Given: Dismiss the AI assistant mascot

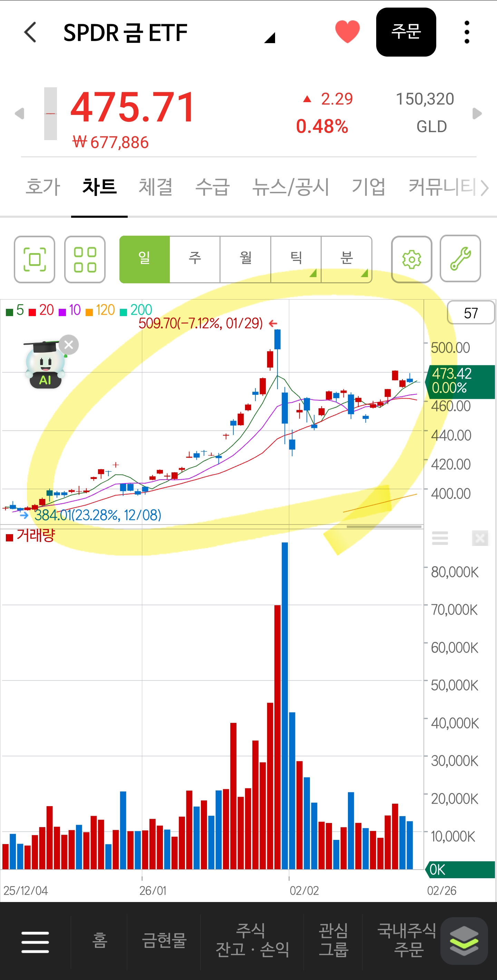Looking at the screenshot, I should point(69,345).
